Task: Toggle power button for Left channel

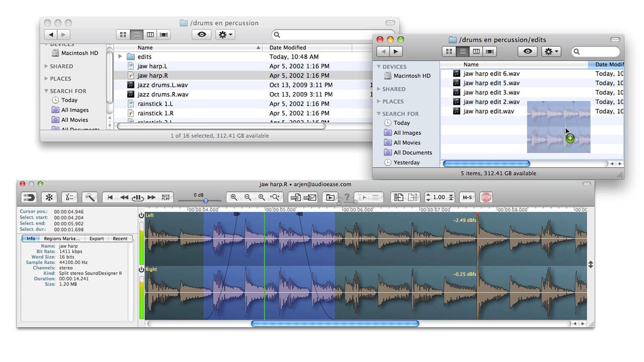Action: pos(141,215)
